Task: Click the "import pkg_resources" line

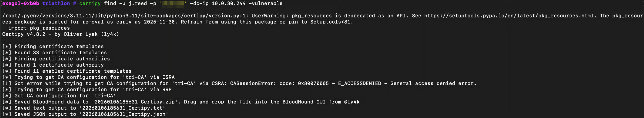Action: (x=39, y=28)
